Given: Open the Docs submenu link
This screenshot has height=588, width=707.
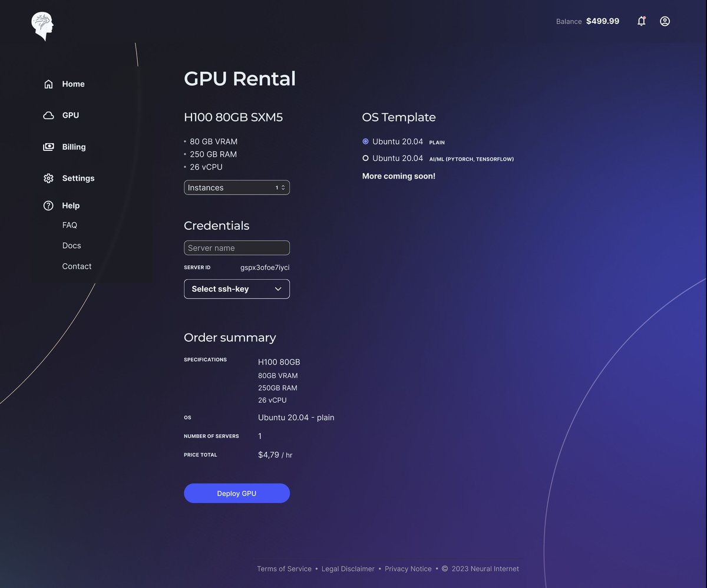Looking at the screenshot, I should [x=71, y=246].
